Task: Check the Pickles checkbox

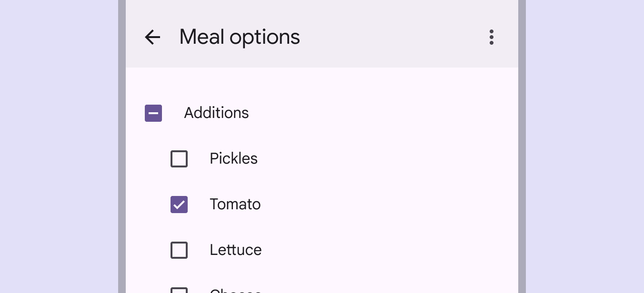Action: [x=179, y=159]
